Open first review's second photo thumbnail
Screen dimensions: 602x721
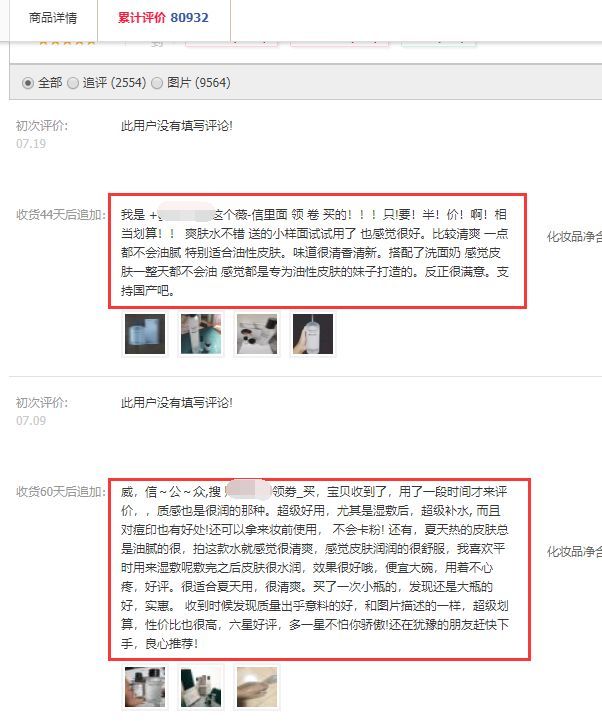click(x=201, y=334)
